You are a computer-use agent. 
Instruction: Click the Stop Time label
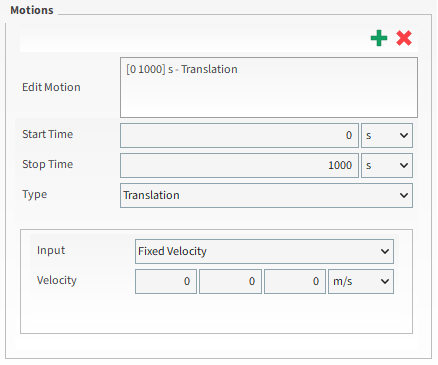pos(48,164)
